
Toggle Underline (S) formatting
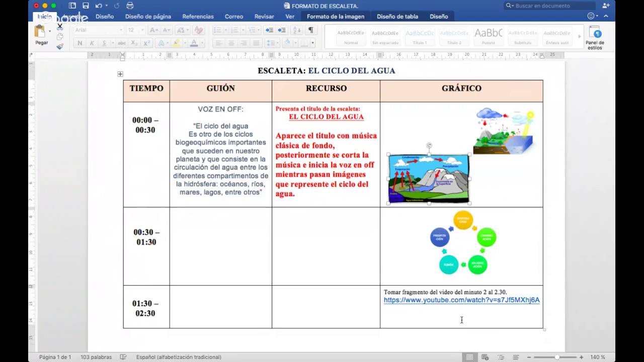pos(105,43)
